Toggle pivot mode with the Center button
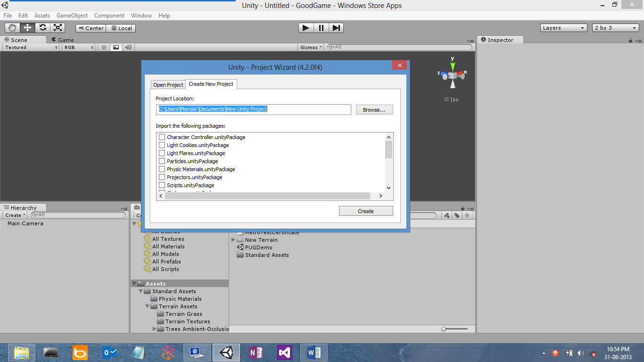644x362 pixels. click(x=91, y=28)
